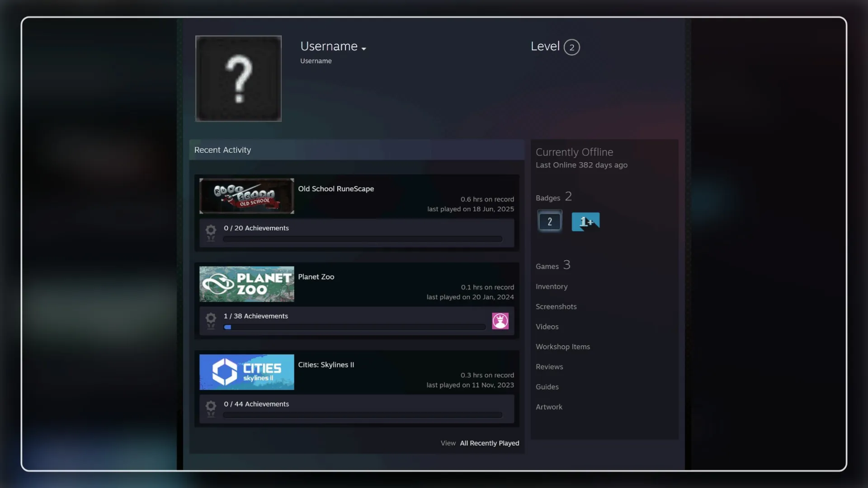Open the Old School RuneScape game banner
Viewport: 868px width, 488px height.
point(247,196)
